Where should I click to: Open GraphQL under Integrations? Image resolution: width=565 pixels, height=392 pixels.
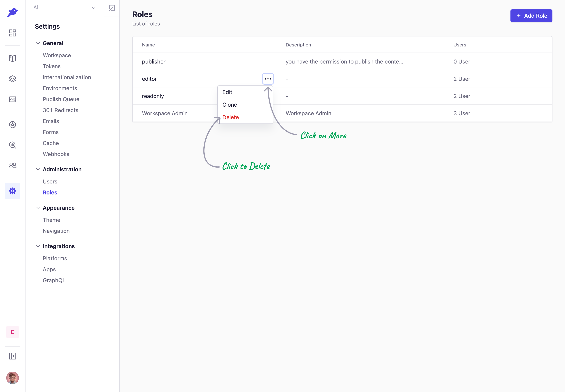click(x=54, y=280)
